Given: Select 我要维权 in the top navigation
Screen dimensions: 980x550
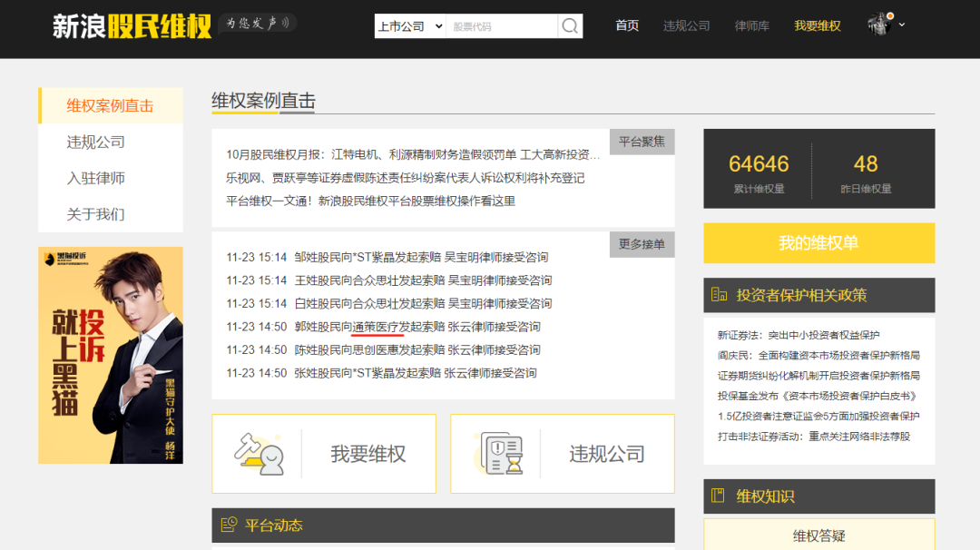Looking at the screenshot, I should click(818, 25).
